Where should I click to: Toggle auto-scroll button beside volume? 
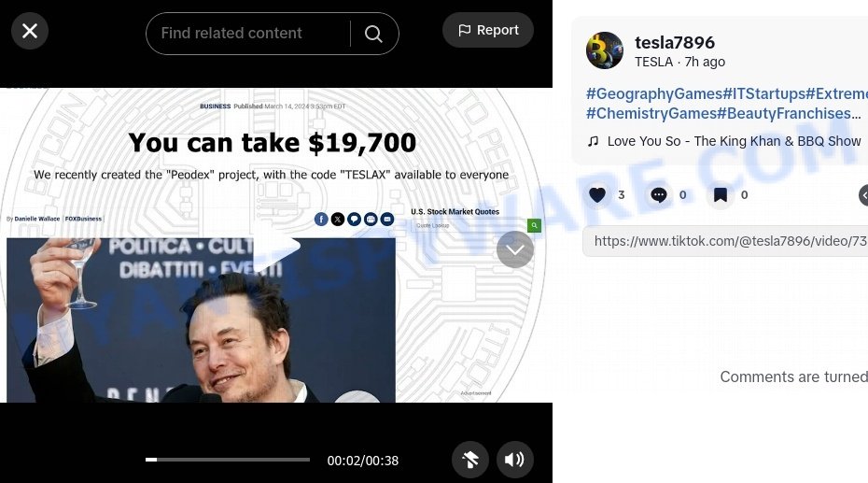tap(470, 460)
